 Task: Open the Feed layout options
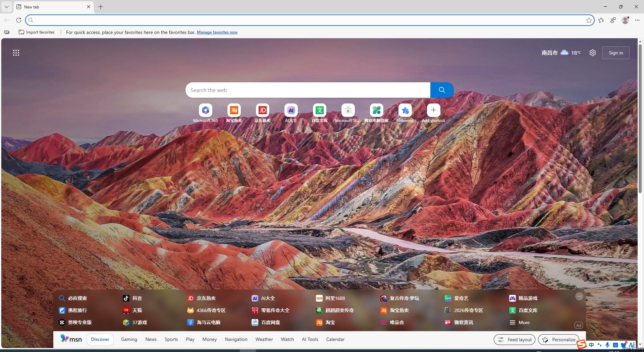(x=515, y=340)
